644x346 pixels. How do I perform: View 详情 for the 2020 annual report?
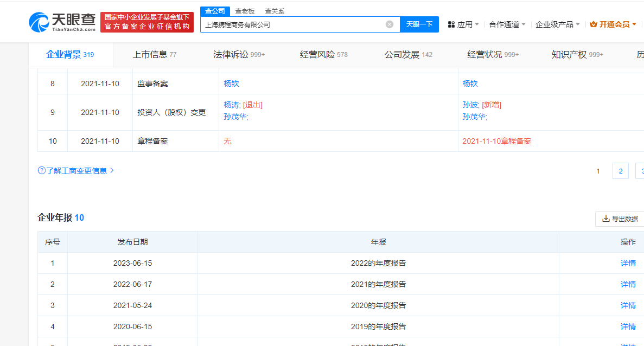pyautogui.click(x=628, y=305)
